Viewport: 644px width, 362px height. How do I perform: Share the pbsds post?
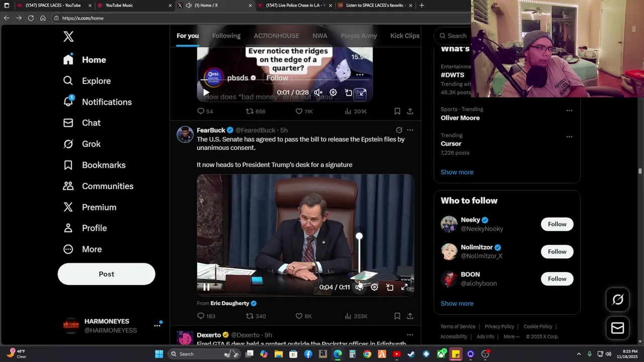click(410, 111)
